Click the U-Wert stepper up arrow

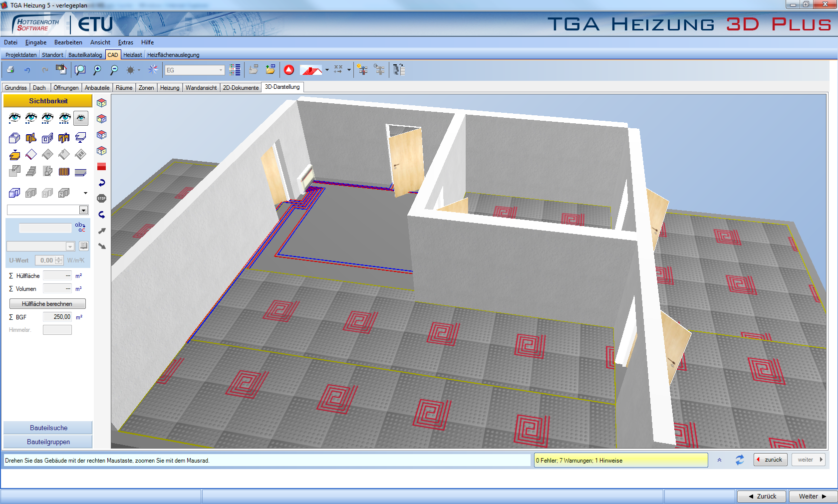point(59,258)
